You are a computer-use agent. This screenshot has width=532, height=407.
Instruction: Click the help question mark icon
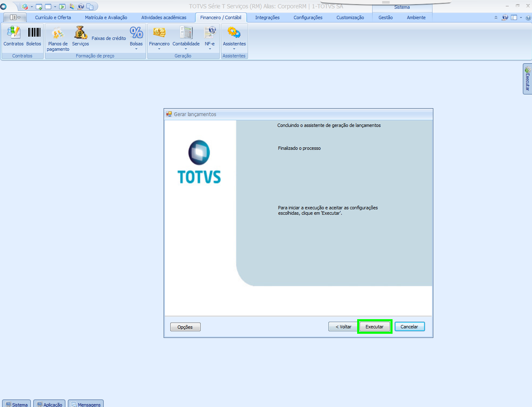[x=529, y=17]
